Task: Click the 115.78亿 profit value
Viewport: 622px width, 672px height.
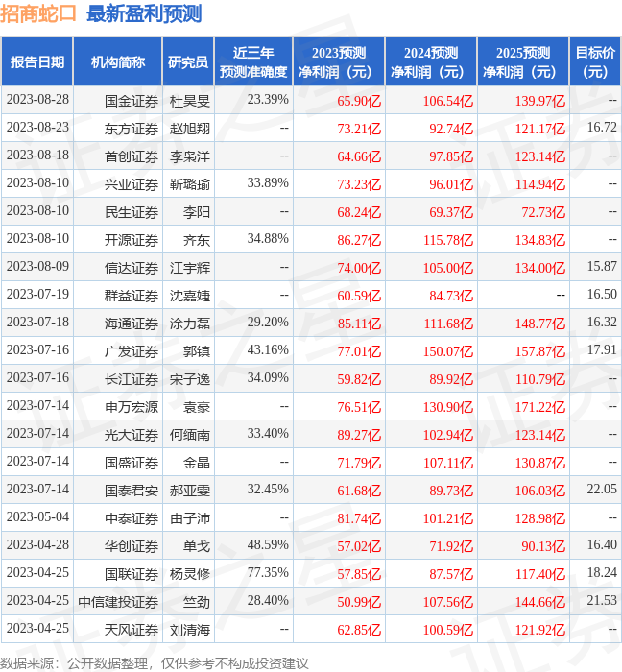Action: (448, 240)
